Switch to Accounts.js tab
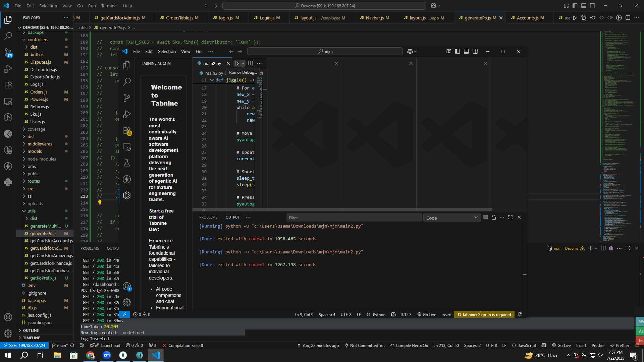 tap(528, 18)
